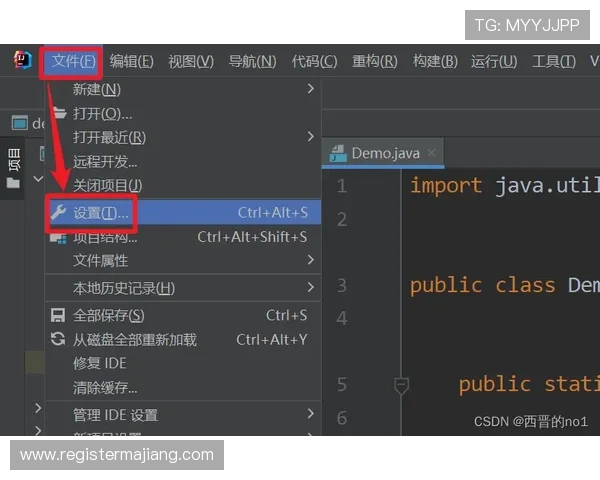
Task: Select 项目结构... menu entry
Action: (183, 237)
